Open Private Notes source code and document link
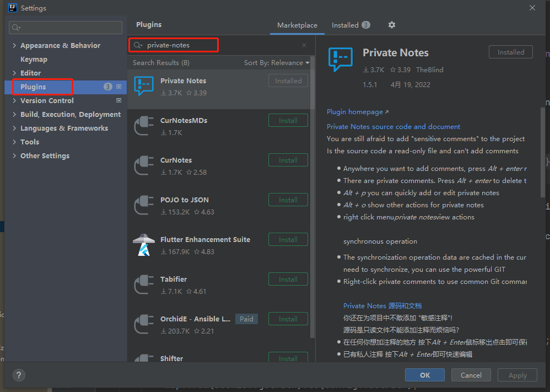Screen dimensions: 550x392 (x=393, y=127)
